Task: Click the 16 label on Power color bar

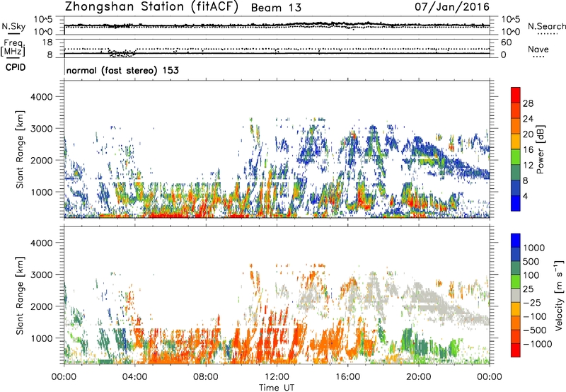Action: 528,150
